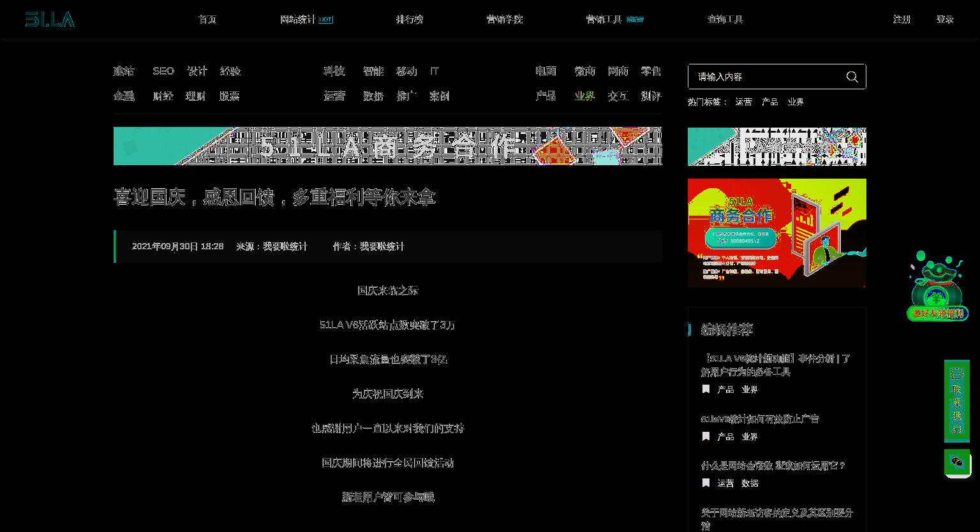Click the 来源：我要啦统计 text
This screenshot has width=980, height=532.
pyautogui.click(x=272, y=246)
